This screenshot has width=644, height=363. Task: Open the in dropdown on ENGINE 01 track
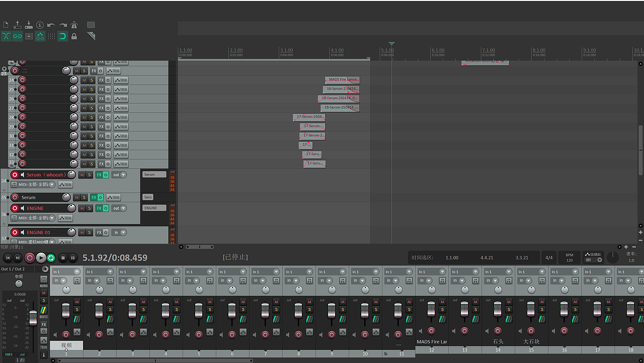coord(119,233)
